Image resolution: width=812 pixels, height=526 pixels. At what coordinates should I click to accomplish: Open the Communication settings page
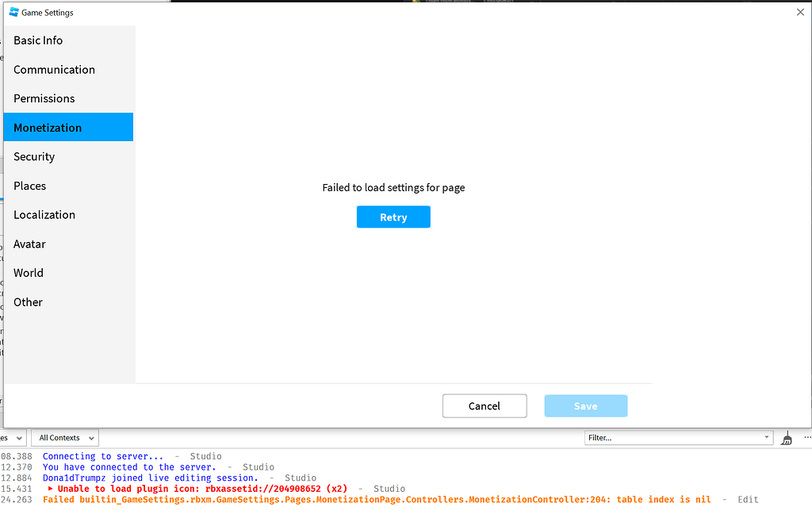pyautogui.click(x=54, y=69)
